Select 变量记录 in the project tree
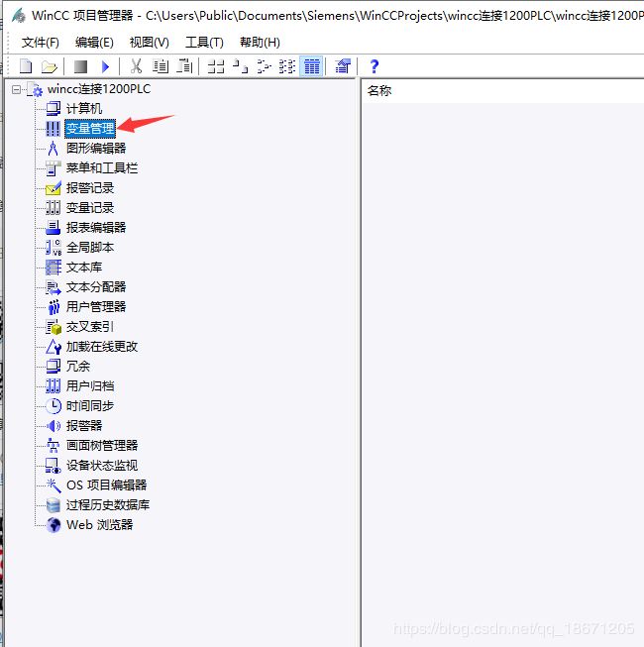The width and height of the screenshot is (644, 647). coord(90,207)
